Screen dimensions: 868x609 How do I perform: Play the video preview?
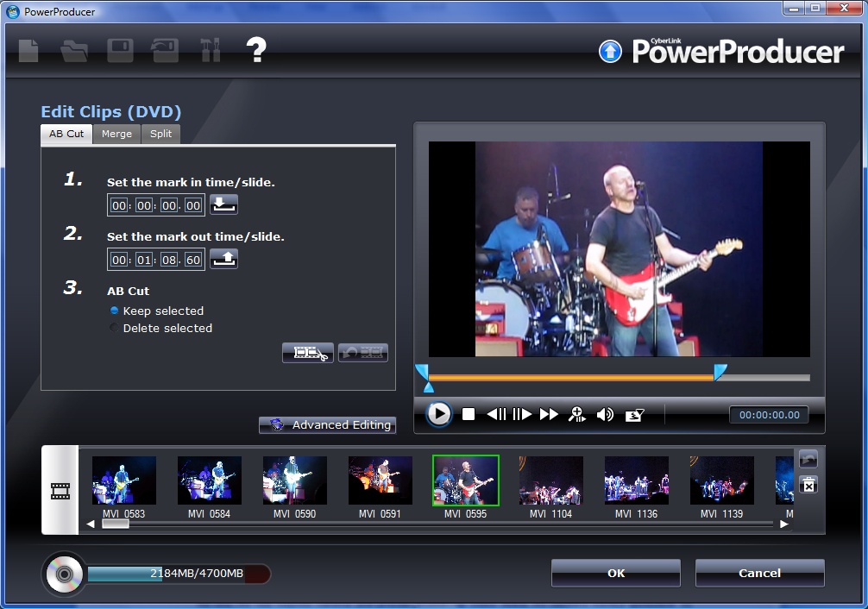[x=439, y=414]
